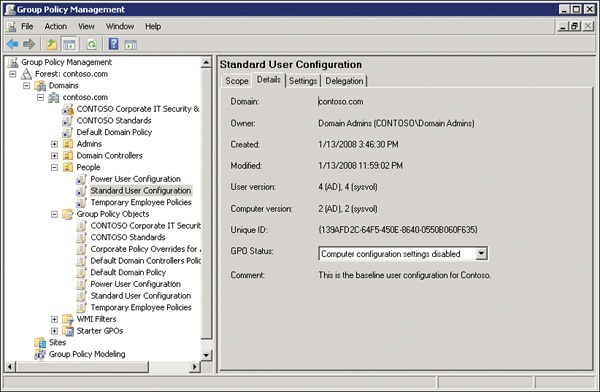This screenshot has width=600, height=392.
Task: Open the GPO Status dropdown
Action: point(482,253)
